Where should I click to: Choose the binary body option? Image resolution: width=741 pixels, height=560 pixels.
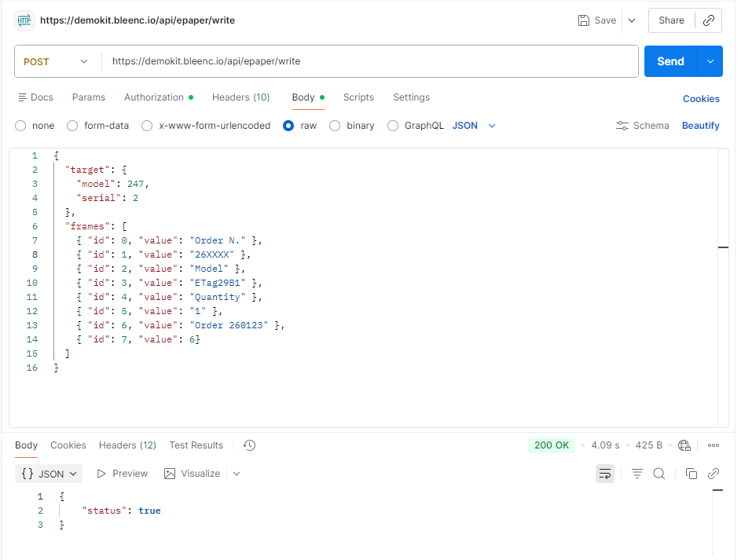pos(351,125)
